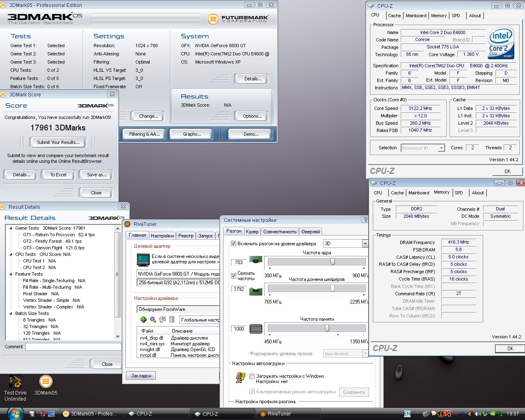Viewport: 525px width, 420px height.
Task: Switch to RivaTuner taskbar button
Action: 289,414
